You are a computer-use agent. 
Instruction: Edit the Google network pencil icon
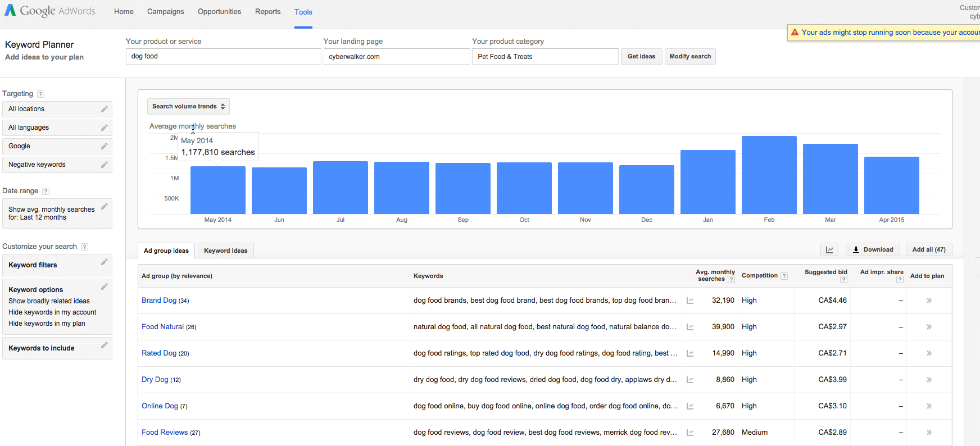pos(104,146)
